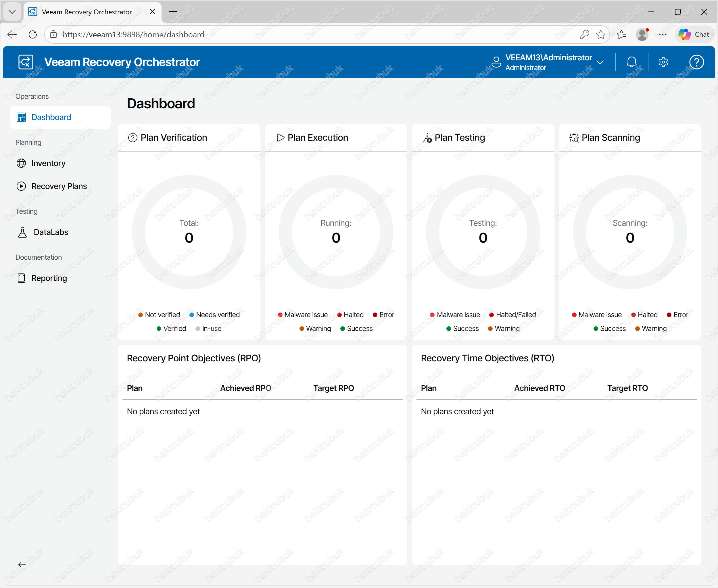This screenshot has width=718, height=588.
Task: Click the help question mark icon
Action: click(696, 62)
